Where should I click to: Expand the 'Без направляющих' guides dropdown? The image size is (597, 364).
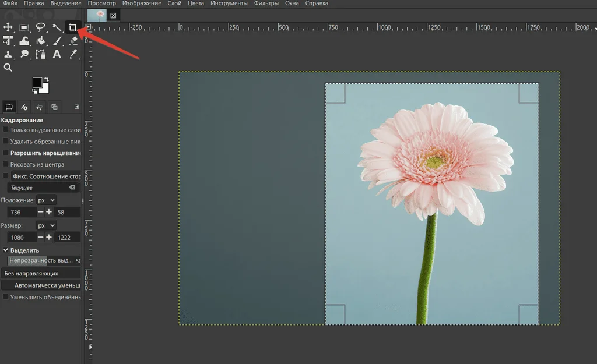pos(41,273)
